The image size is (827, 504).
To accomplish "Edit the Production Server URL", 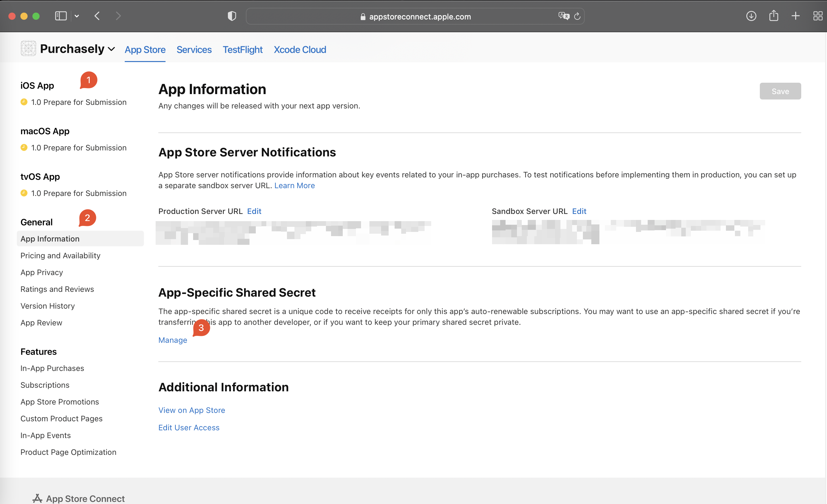I will 254,211.
